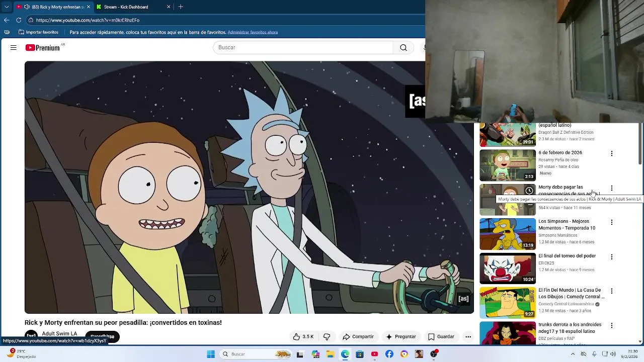Toggle microphone icon in system tray
644x362 pixels.
pyautogui.click(x=594, y=354)
